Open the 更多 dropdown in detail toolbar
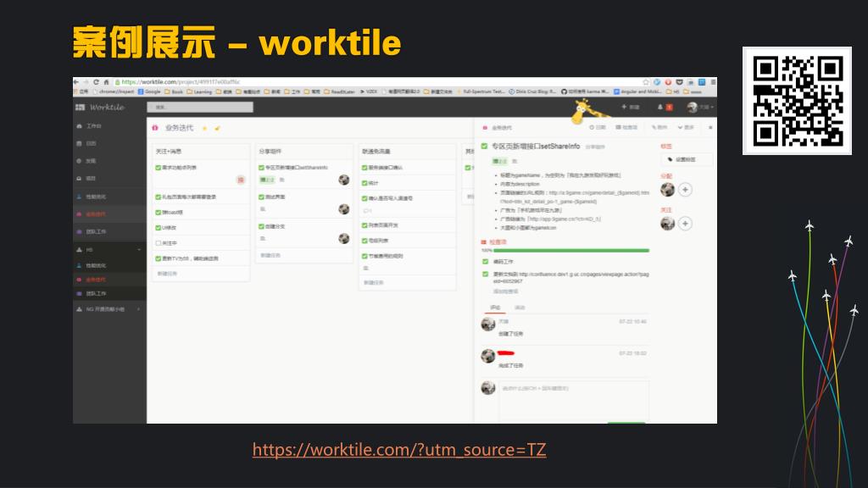 tap(686, 128)
